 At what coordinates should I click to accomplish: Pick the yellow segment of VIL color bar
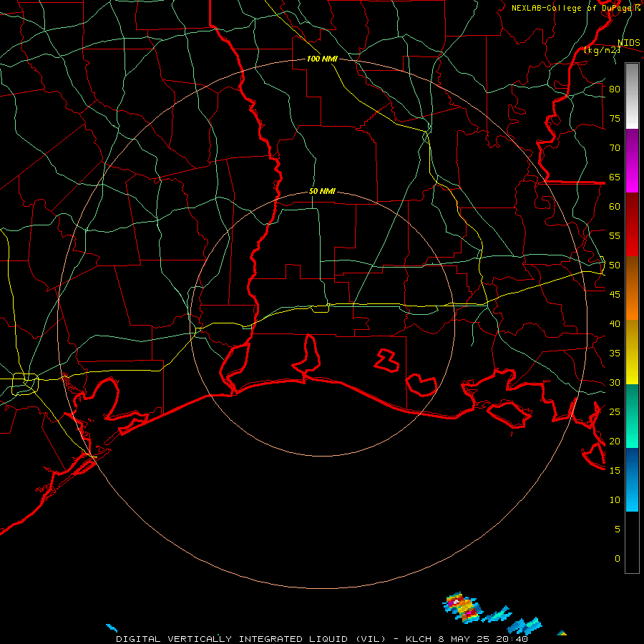[632, 352]
